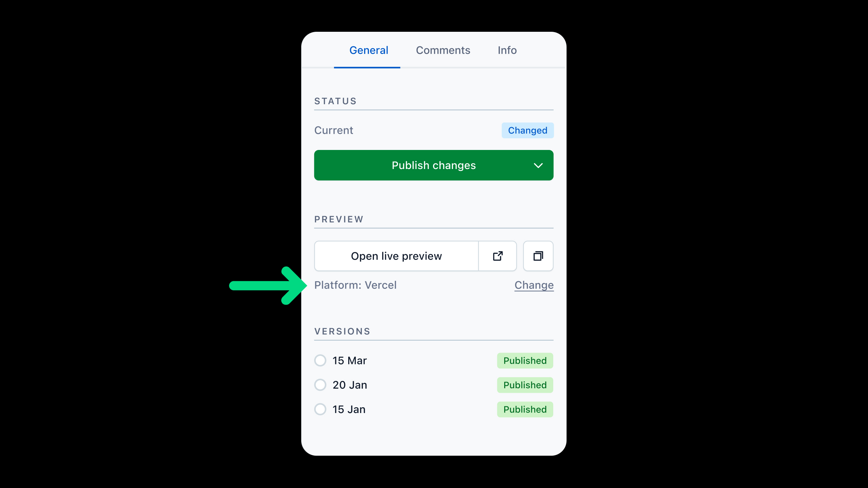Expand the Publish changes dropdown arrow
The width and height of the screenshot is (868, 488).
coord(537,165)
